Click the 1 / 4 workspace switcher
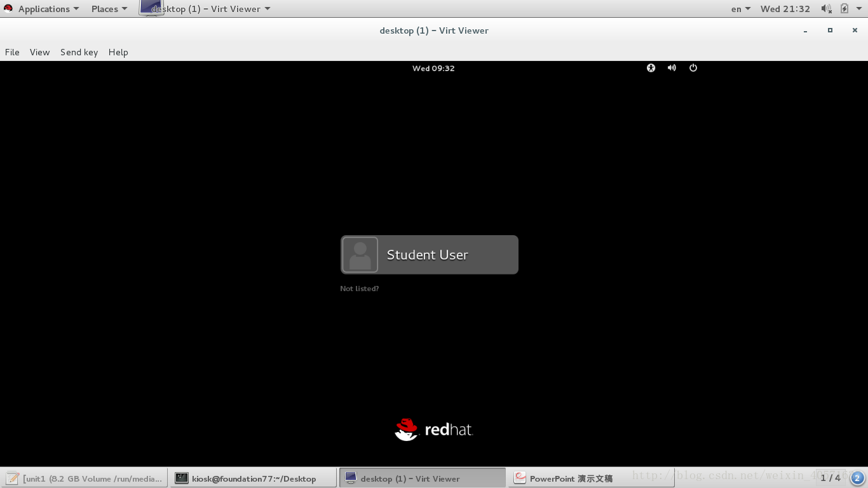The image size is (868, 488). point(831,478)
